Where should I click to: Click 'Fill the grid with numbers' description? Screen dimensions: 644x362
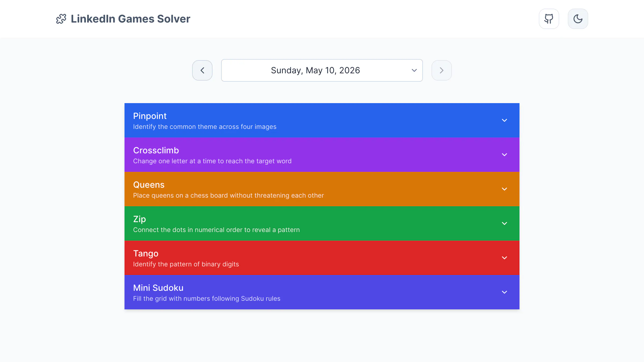point(207,299)
